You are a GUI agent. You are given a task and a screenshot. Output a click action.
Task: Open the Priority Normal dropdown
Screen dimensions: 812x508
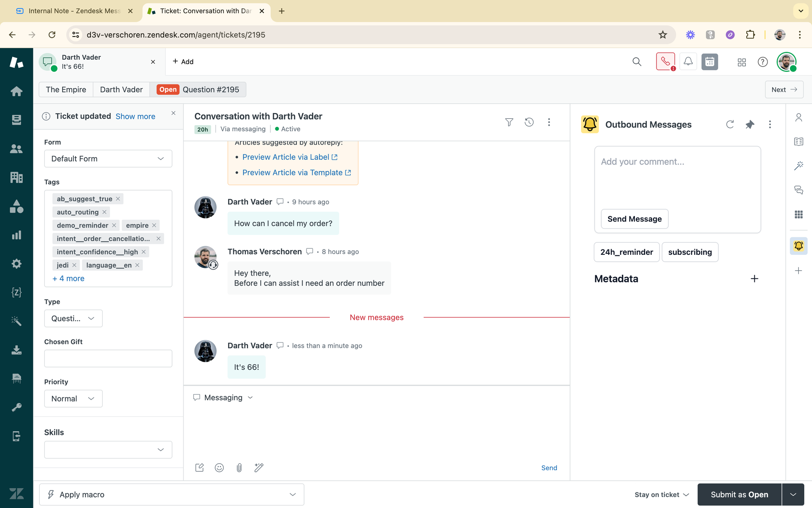point(73,399)
